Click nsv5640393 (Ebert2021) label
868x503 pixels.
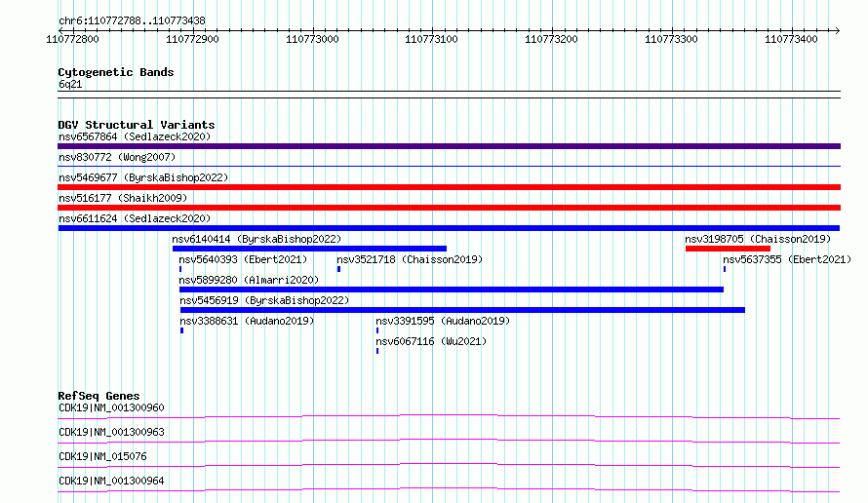coord(243,259)
